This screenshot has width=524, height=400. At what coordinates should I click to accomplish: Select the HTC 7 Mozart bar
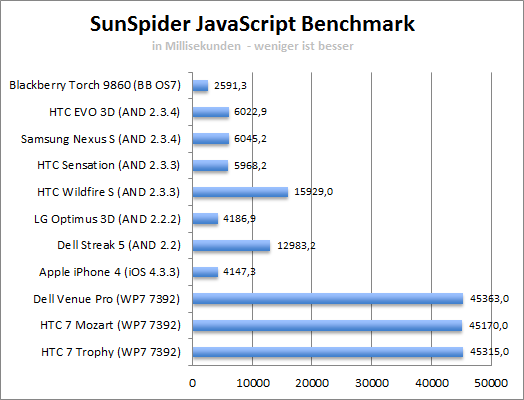tap(327, 325)
